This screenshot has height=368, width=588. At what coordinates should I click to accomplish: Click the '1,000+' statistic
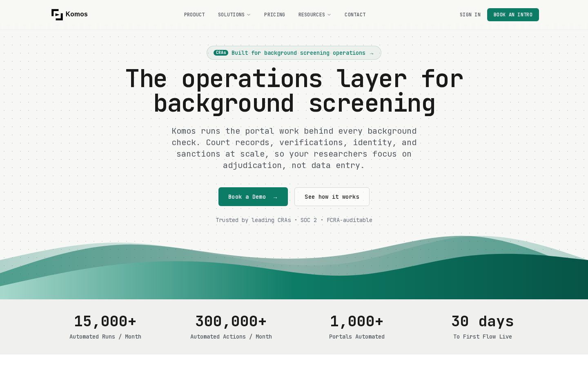click(357, 321)
